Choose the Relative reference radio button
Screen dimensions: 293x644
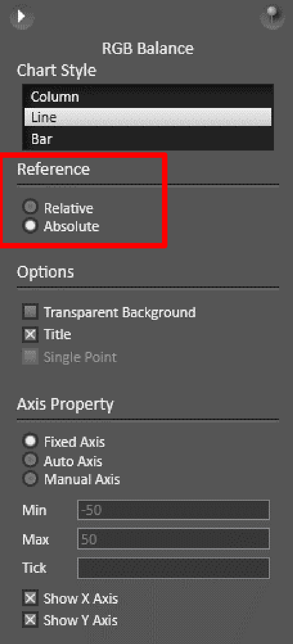click(30, 206)
